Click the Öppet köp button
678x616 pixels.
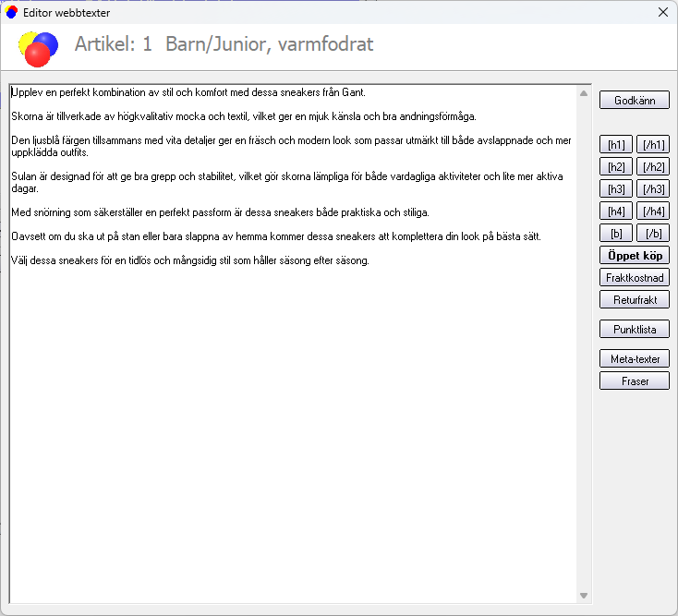click(635, 256)
